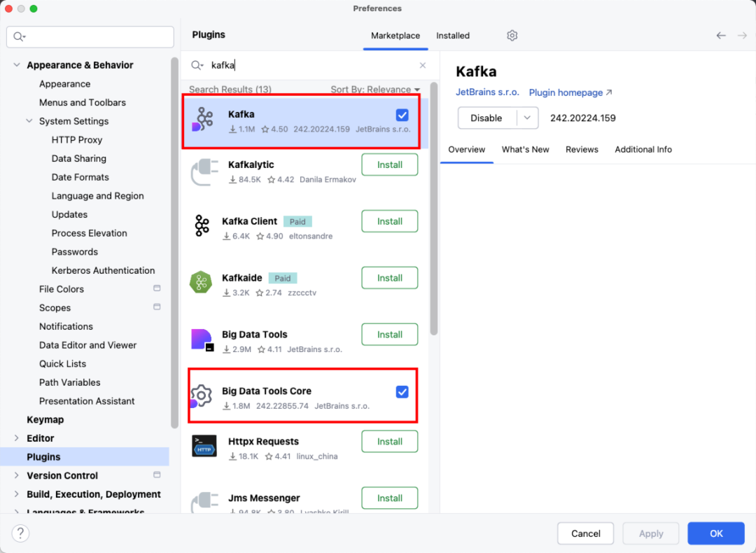Open plugin settings gear in Plugins header
Screen dimensions: 756x553
(x=512, y=36)
